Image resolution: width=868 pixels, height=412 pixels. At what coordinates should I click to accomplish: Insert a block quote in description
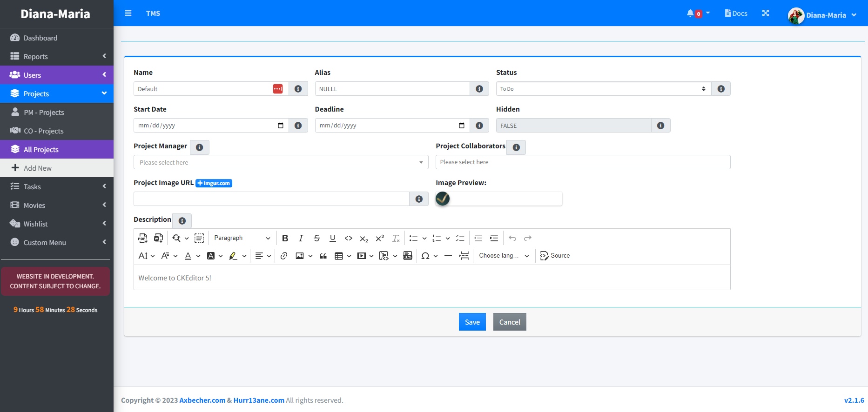323,256
